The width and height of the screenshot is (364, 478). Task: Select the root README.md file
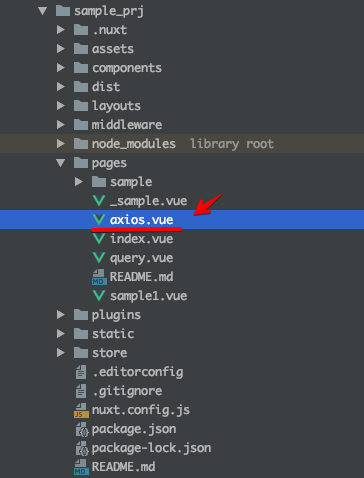click(x=124, y=467)
